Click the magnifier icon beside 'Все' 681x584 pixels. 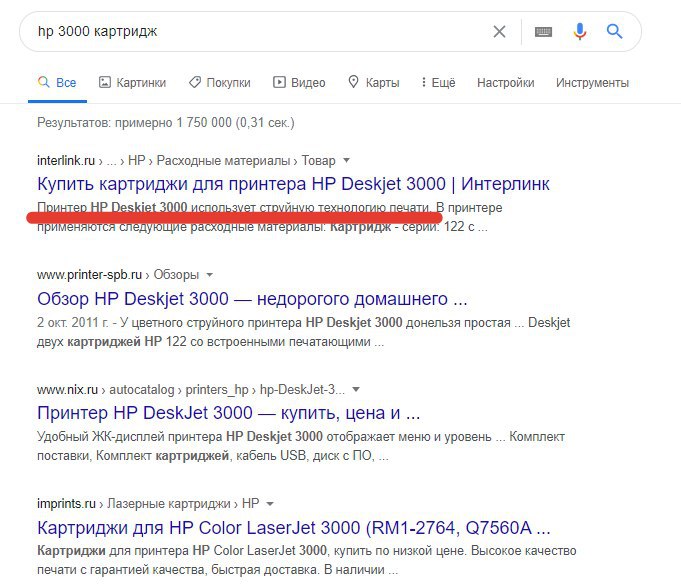tap(43, 82)
